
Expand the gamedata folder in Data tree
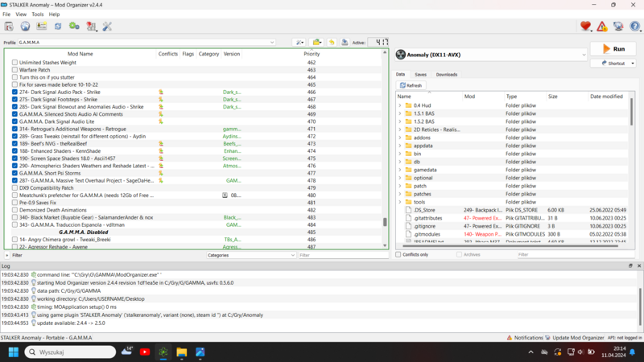400,170
